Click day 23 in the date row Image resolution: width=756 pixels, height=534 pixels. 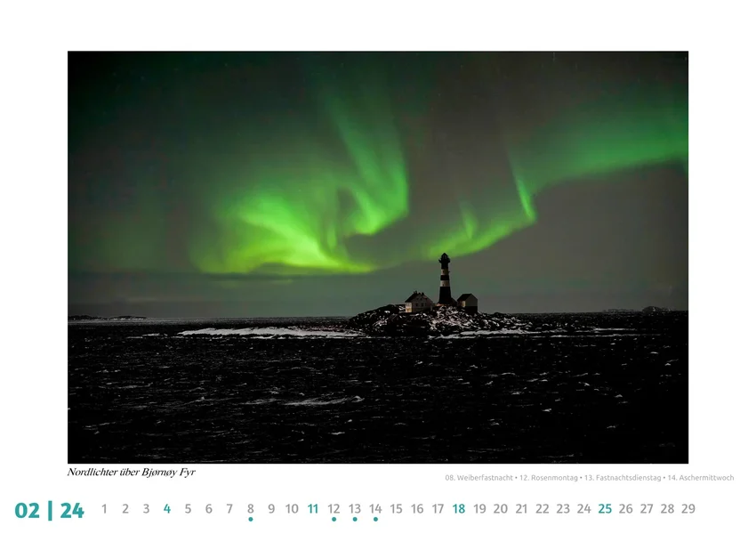[x=563, y=509]
